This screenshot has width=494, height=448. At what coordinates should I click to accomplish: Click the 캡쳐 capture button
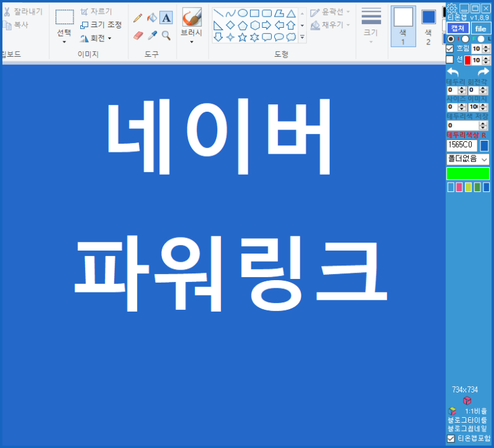coord(458,28)
